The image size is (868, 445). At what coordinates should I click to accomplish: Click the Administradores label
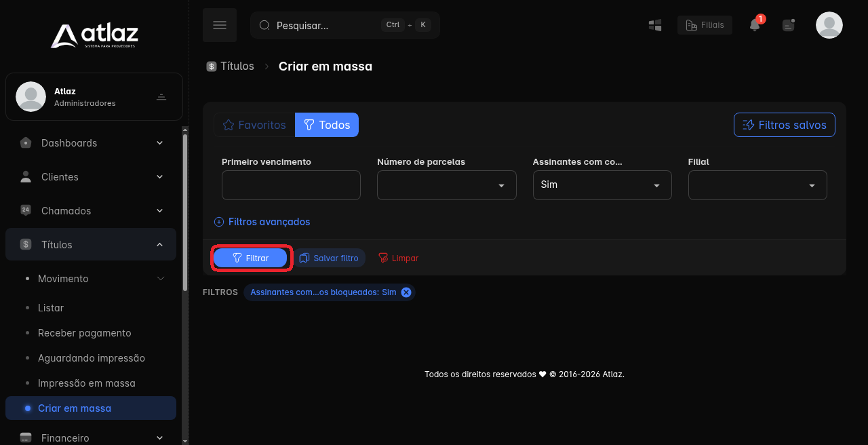85,103
